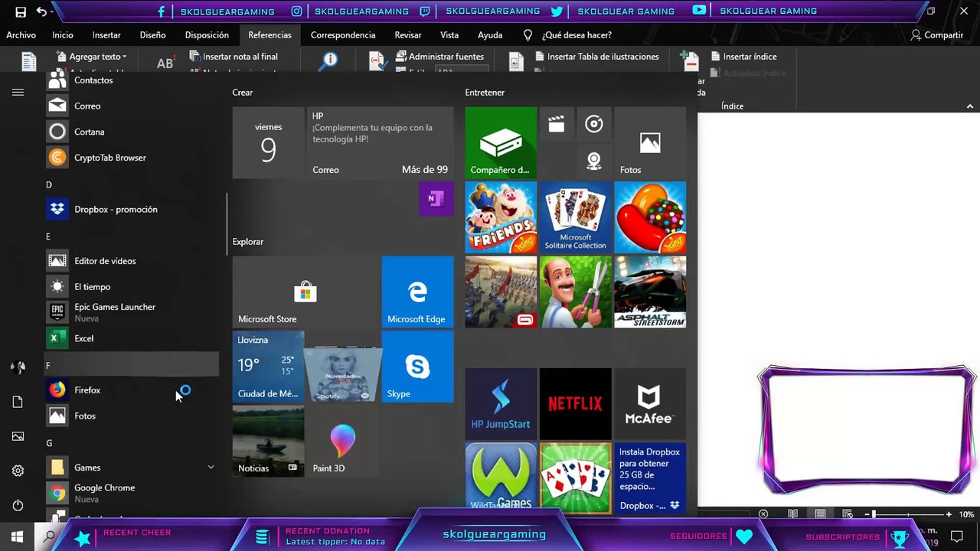
Task: Click Word zoom out minus button
Action: pyautogui.click(x=867, y=514)
